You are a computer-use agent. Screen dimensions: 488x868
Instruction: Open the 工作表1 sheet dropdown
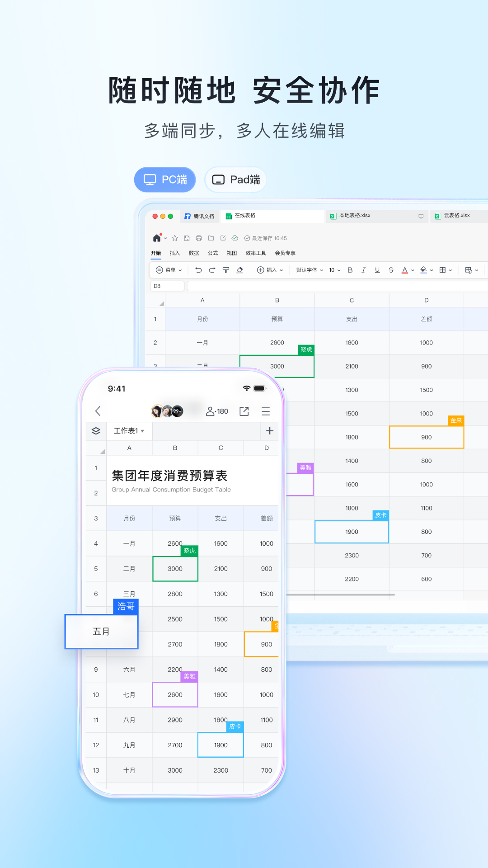(129, 431)
